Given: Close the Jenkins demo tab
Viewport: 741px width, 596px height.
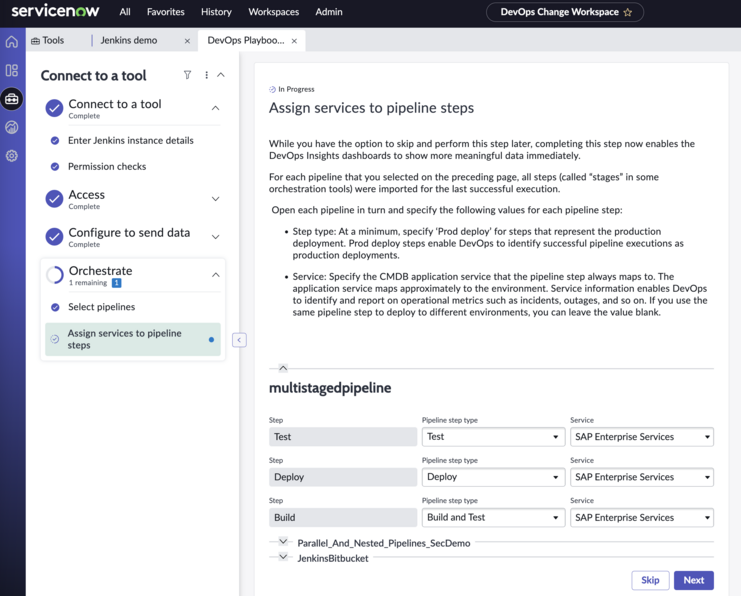Looking at the screenshot, I should (x=187, y=41).
